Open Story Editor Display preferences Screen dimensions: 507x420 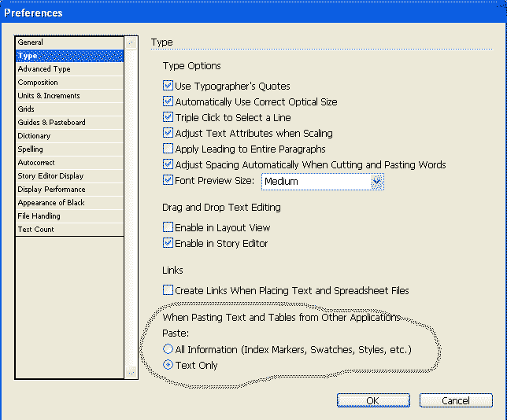pyautogui.click(x=69, y=175)
